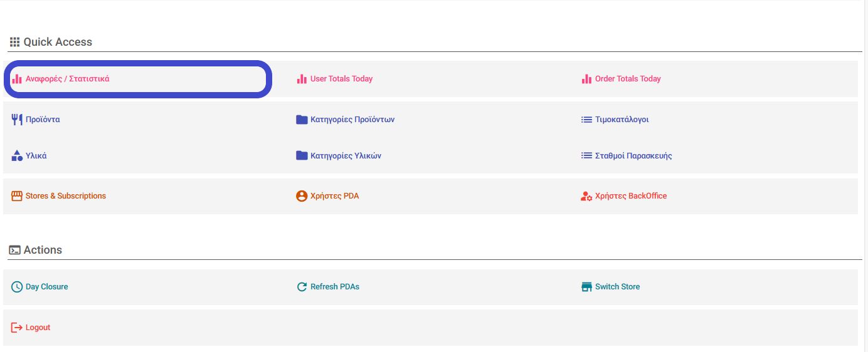Click the bar chart icon beside User Totals Today
The image size is (868, 352).
pos(302,79)
